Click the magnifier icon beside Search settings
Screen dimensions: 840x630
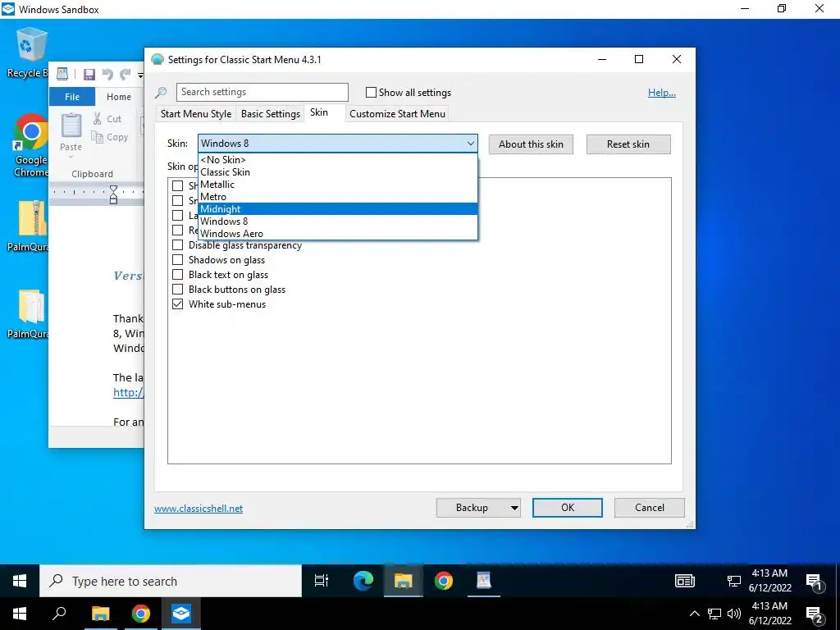pos(161,92)
